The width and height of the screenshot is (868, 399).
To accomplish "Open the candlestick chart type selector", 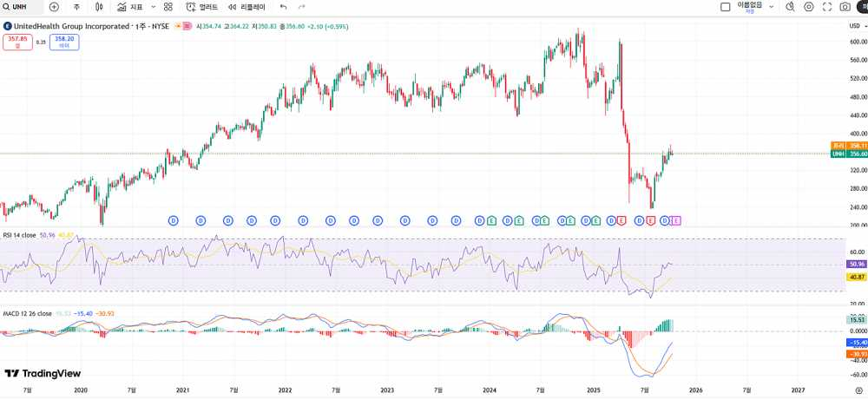I will coord(99,7).
